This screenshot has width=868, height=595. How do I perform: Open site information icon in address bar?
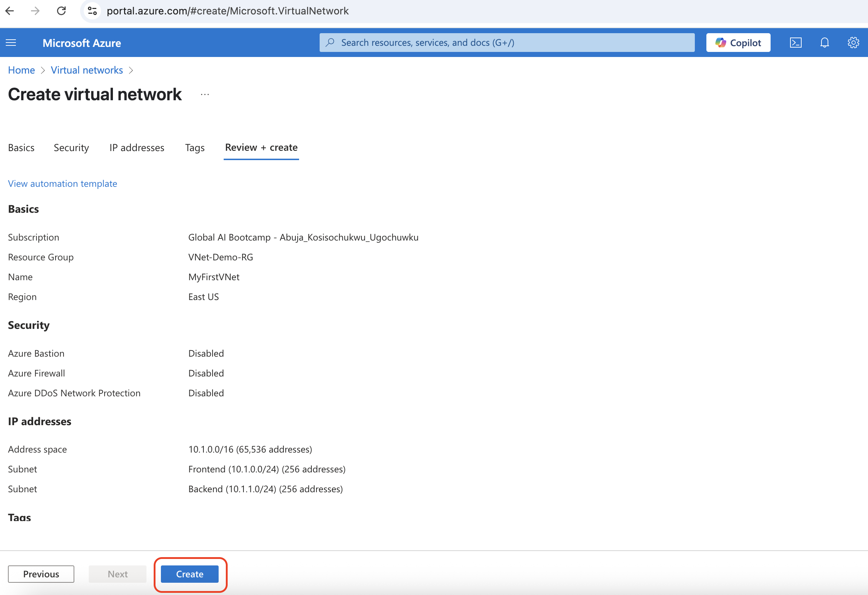(x=92, y=11)
